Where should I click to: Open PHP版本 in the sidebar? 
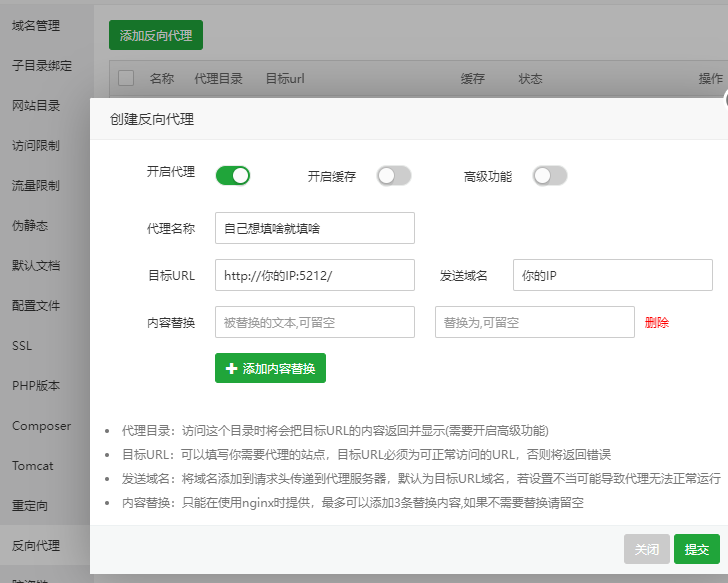pos(36,385)
